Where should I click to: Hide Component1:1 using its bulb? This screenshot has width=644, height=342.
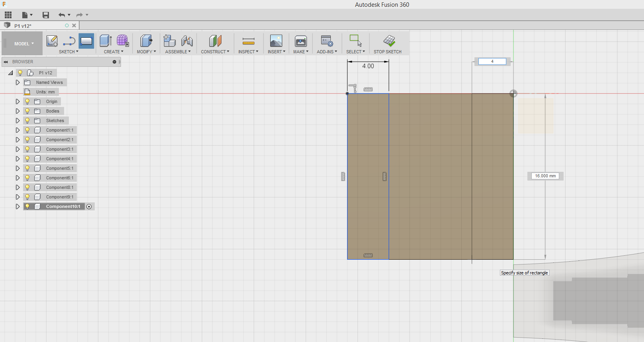[x=27, y=130]
